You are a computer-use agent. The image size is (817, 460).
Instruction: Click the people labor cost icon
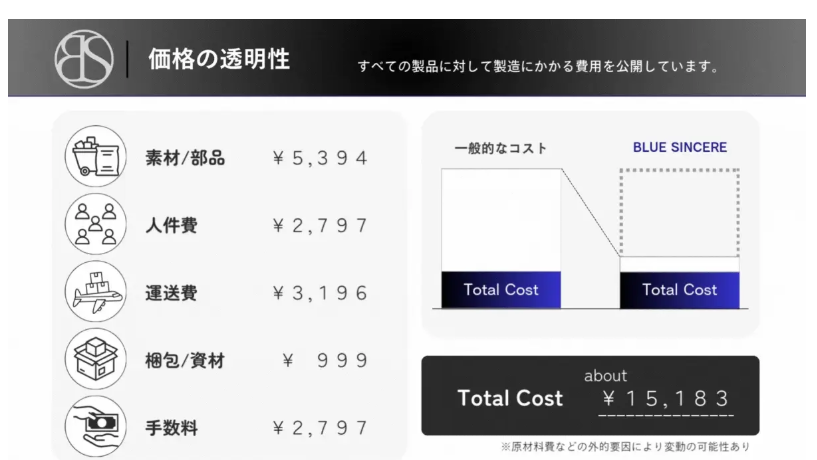click(x=95, y=225)
